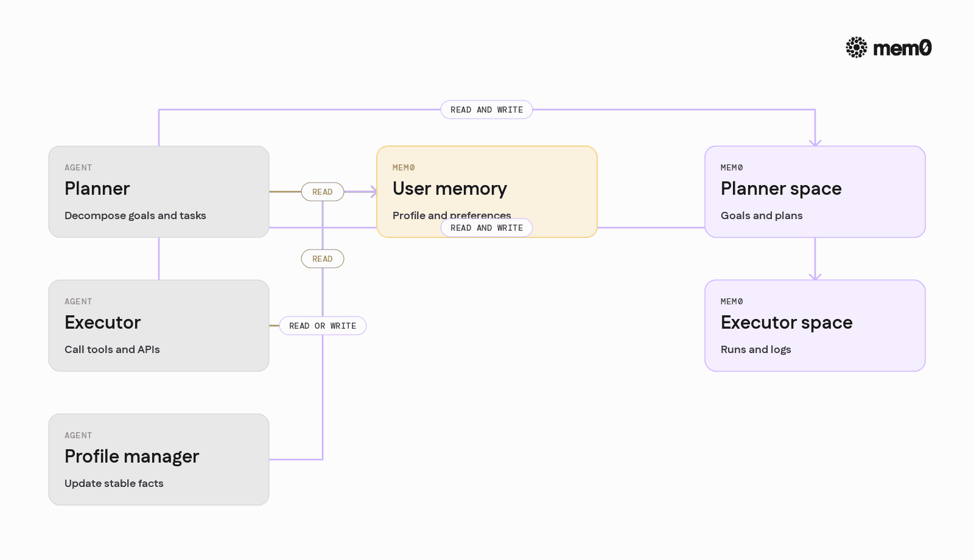974x560 pixels.
Task: Click MEM0 label above User memory
Action: click(404, 167)
